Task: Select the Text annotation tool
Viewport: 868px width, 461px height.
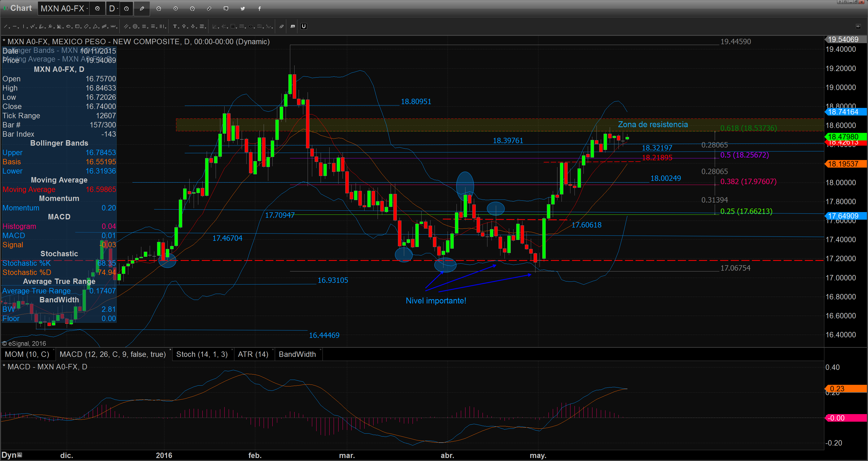Action: click(x=175, y=26)
